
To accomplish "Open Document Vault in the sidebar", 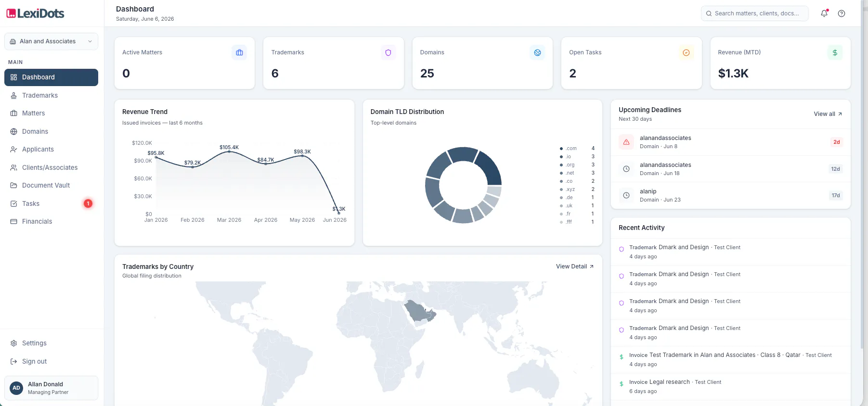I will coord(51,185).
